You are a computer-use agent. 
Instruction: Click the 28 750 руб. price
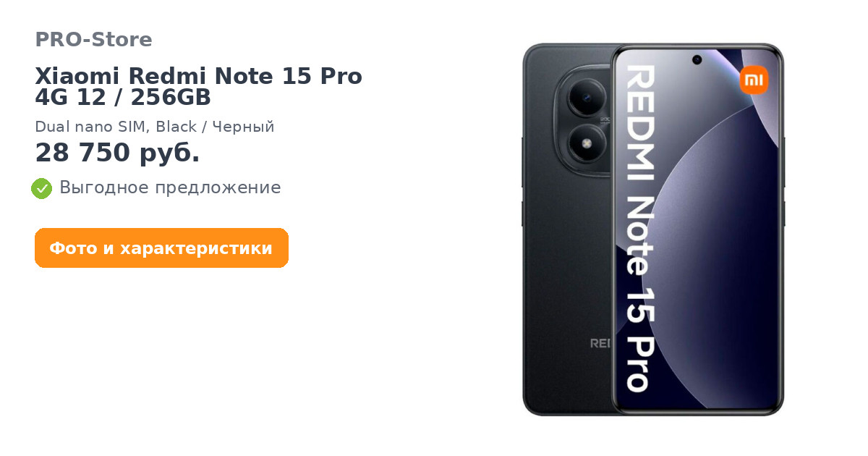tap(117, 153)
